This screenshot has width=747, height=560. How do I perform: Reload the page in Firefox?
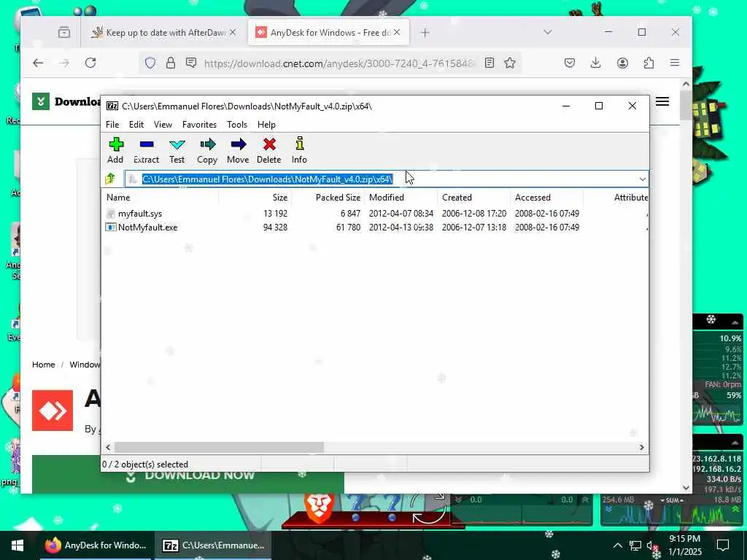point(90,63)
